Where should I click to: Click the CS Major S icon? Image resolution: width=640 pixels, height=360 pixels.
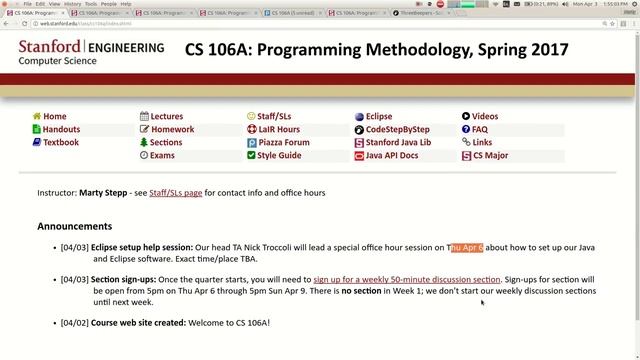tap(466, 156)
